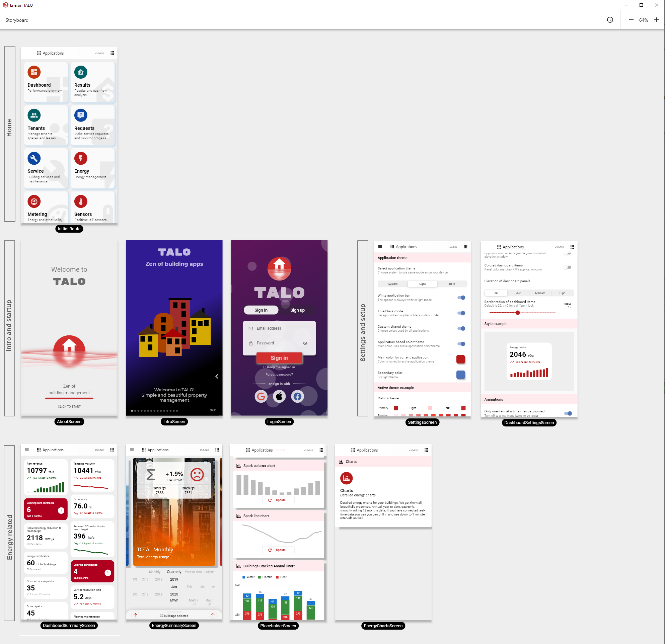Switch to the Sign up tab

click(297, 310)
